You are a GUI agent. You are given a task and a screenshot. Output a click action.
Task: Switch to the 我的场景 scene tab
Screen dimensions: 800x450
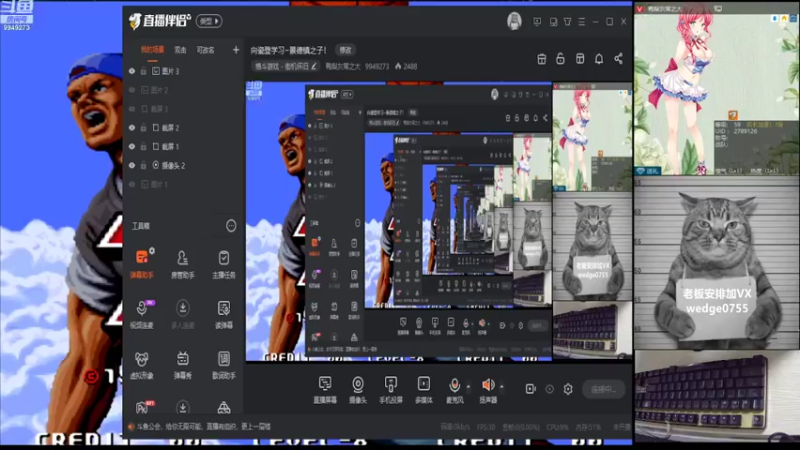pos(152,50)
